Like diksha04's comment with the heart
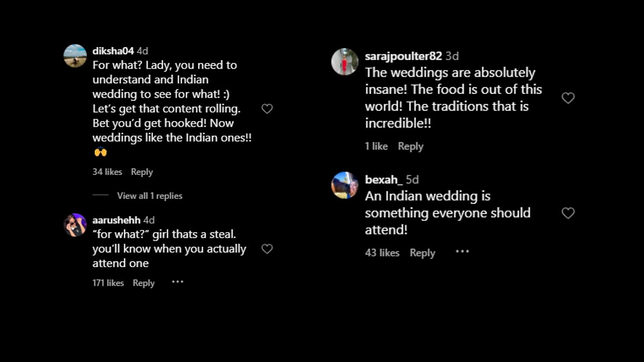Screen dimensions: 644x362 (x=267, y=109)
